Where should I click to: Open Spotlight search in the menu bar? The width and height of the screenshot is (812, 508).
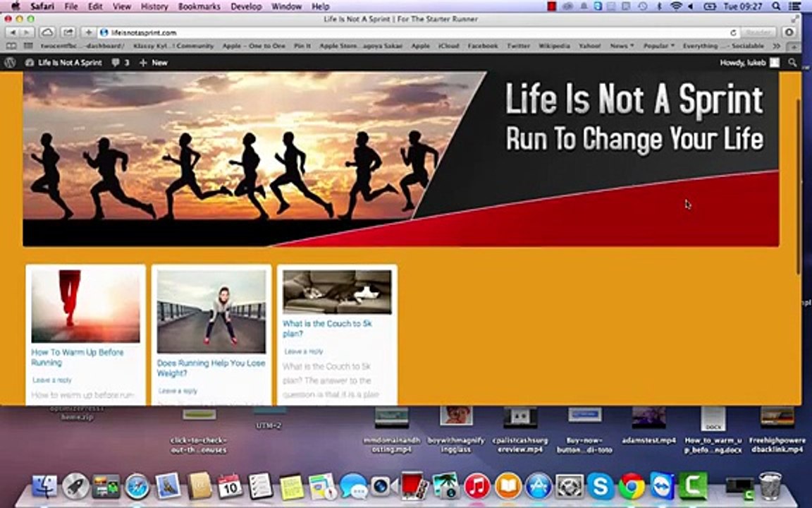(776, 6)
